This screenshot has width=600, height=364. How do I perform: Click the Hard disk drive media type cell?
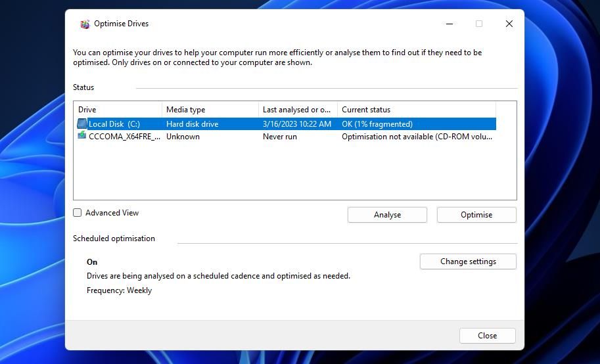point(192,124)
